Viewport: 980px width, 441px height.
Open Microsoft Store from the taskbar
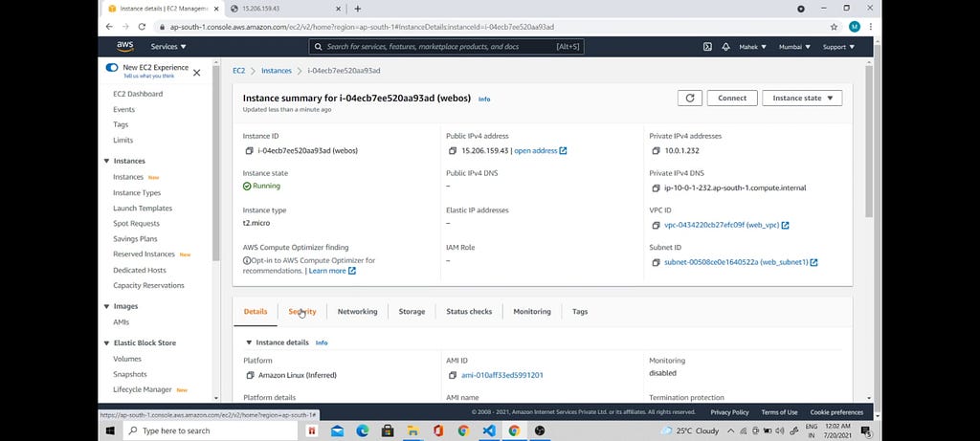point(388,431)
